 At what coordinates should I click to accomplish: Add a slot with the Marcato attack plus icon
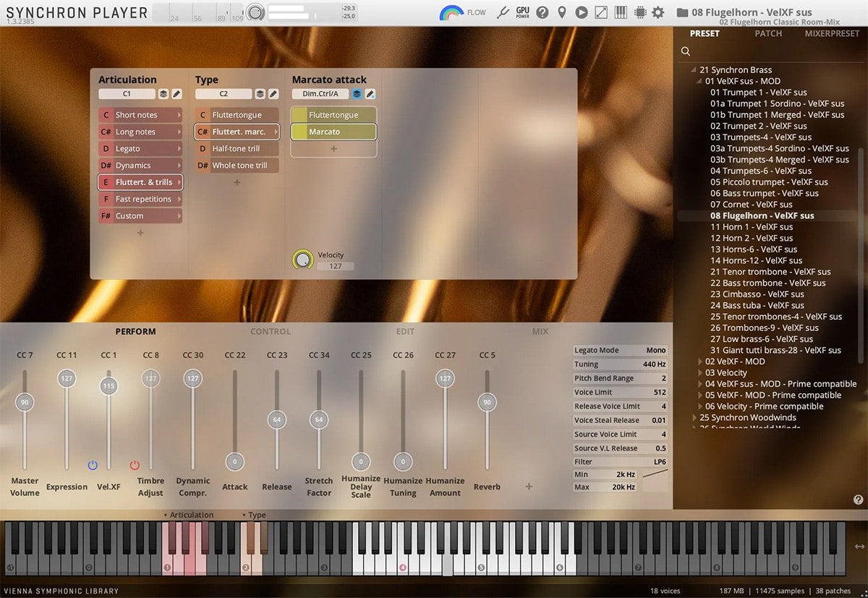(333, 149)
